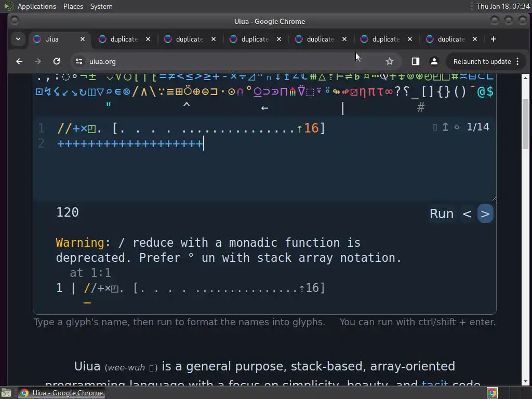
Task: Switch to the last duplicate tab
Action: click(x=453, y=39)
